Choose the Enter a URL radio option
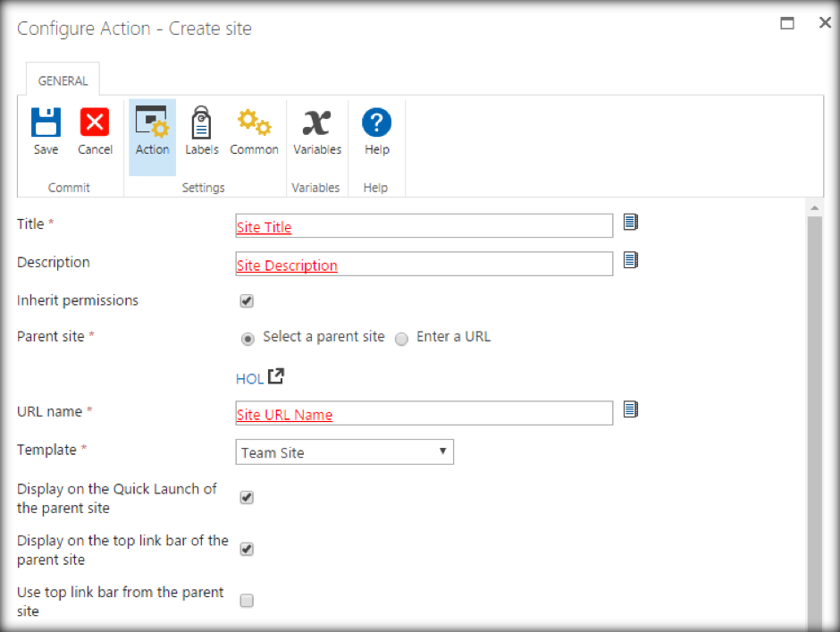Image resolution: width=840 pixels, height=632 pixels. click(402, 339)
